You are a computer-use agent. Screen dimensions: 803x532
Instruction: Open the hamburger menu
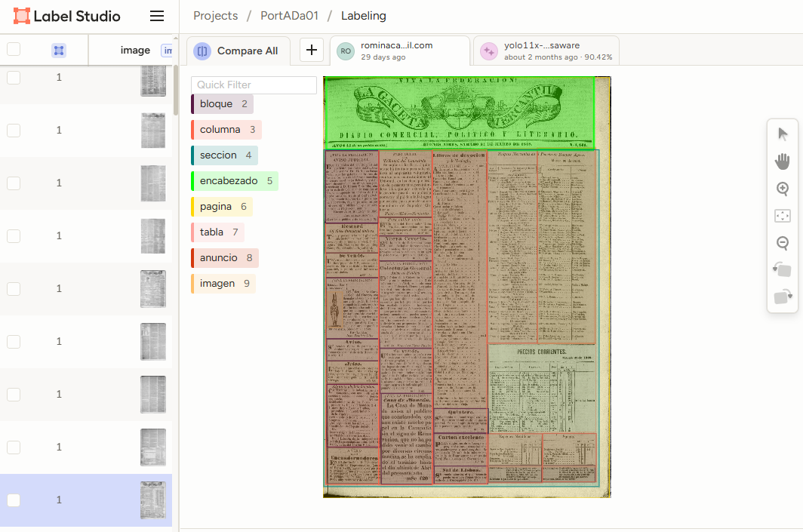157,16
